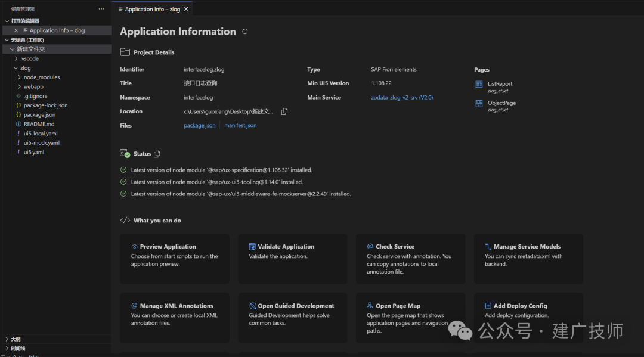Open the ListReport page icon
Screen dimensions: 644x357
(x=479, y=84)
